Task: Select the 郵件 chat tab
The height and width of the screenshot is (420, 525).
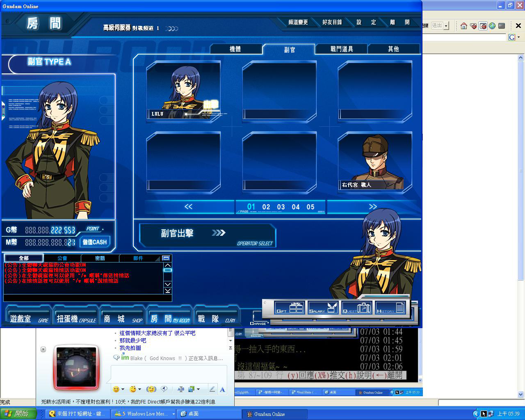Action: [138, 258]
